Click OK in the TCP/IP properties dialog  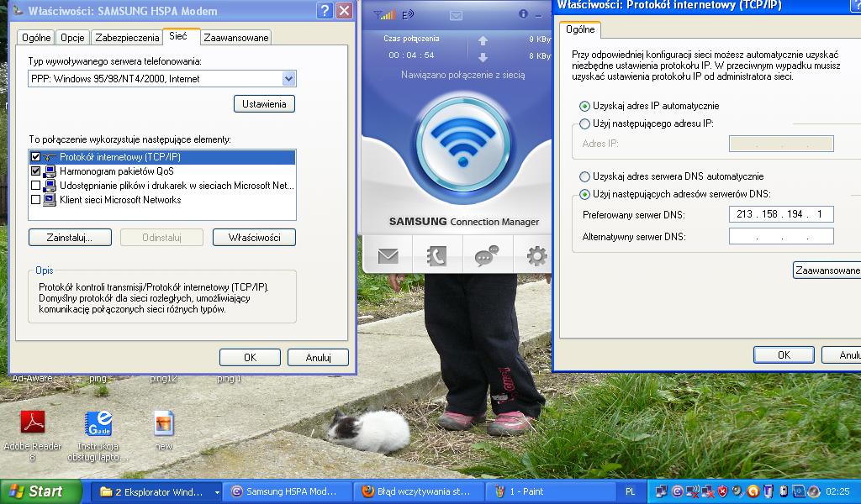click(x=784, y=354)
